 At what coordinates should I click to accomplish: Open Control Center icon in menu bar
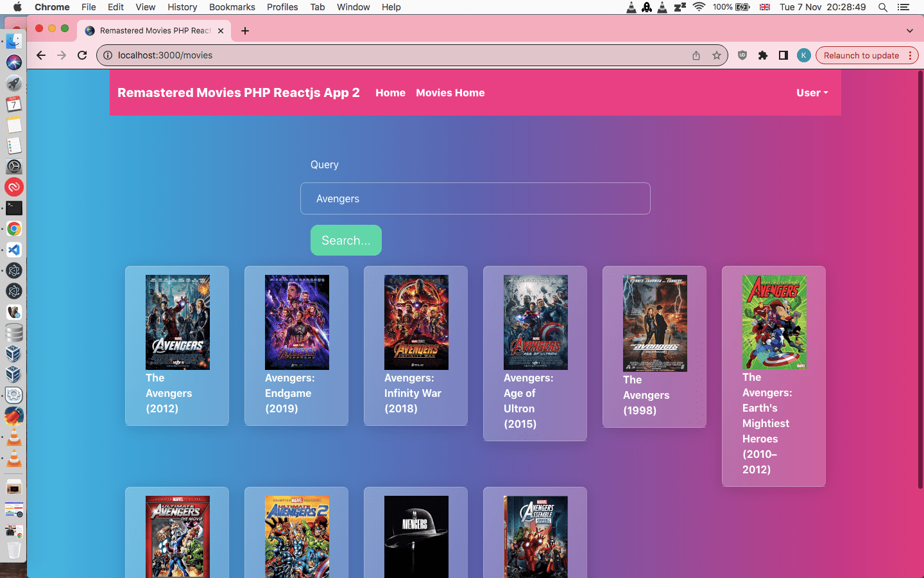(x=903, y=7)
